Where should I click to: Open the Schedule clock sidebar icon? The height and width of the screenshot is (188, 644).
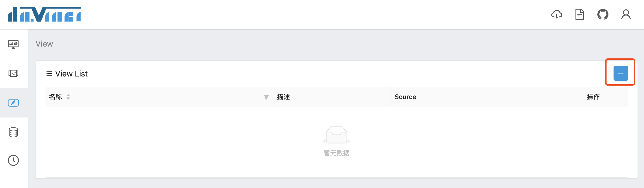click(x=13, y=160)
